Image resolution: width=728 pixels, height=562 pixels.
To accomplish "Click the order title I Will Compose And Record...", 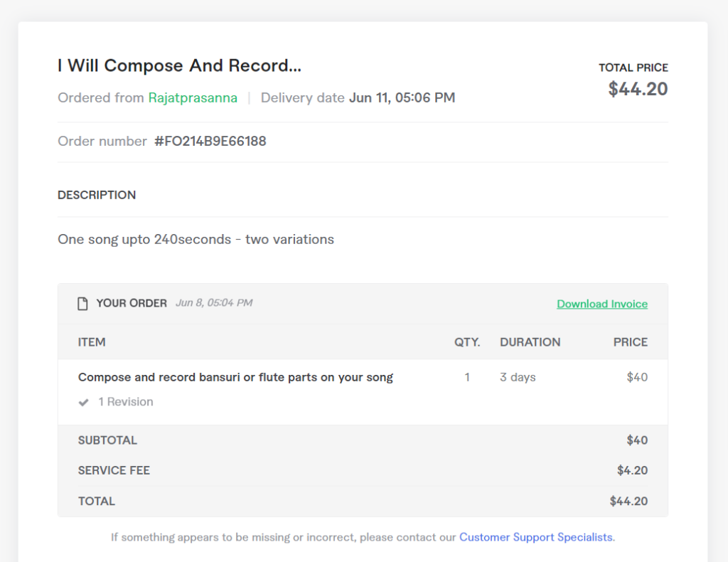I will tap(179, 65).
